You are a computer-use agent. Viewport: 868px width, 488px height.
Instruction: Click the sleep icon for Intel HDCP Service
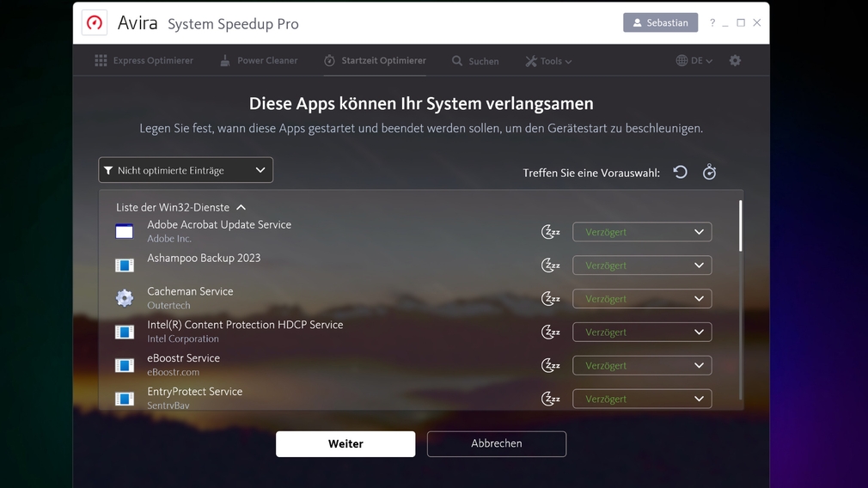pos(550,332)
